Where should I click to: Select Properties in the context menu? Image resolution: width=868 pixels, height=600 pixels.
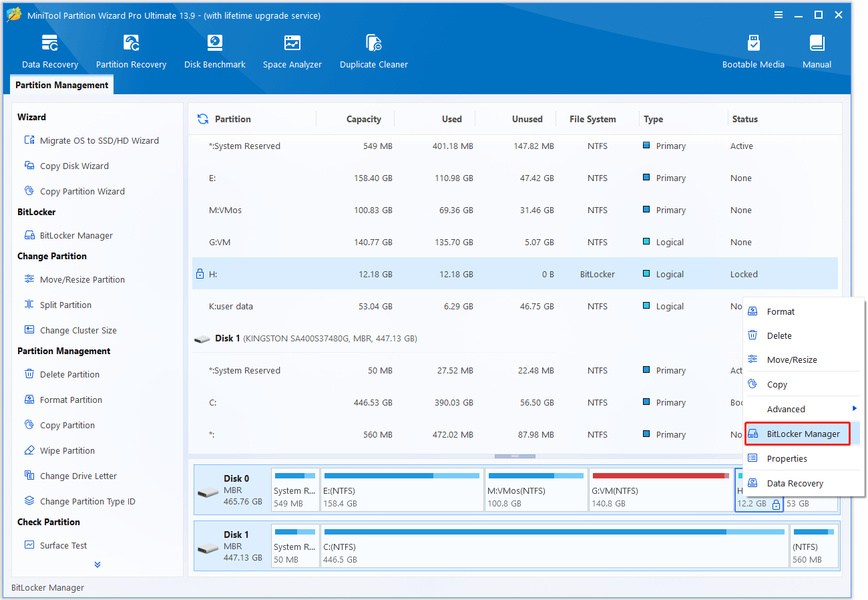click(x=802, y=458)
